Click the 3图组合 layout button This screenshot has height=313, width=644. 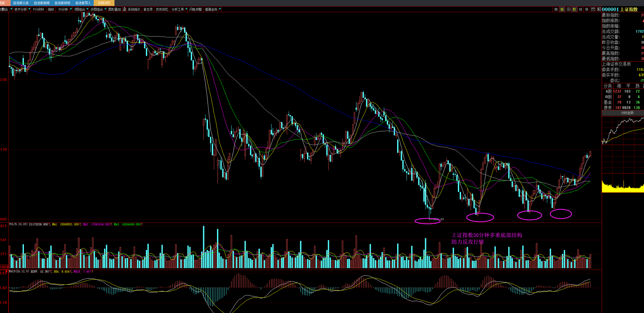tap(79, 9)
